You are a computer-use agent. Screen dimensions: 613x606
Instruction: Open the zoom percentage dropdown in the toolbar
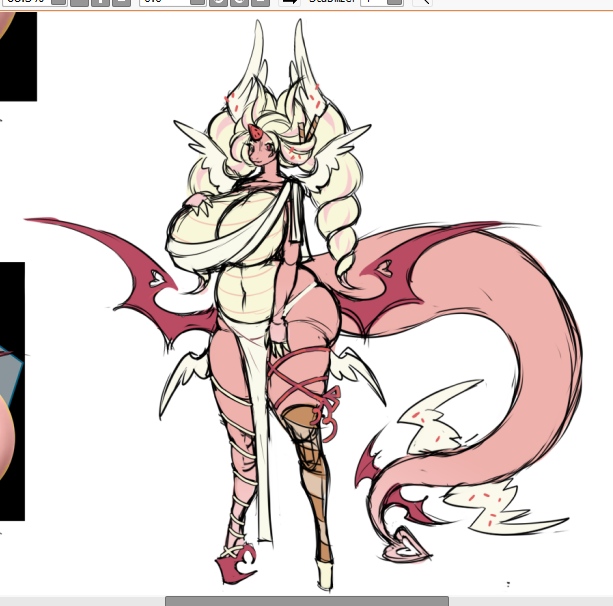pos(58,2)
